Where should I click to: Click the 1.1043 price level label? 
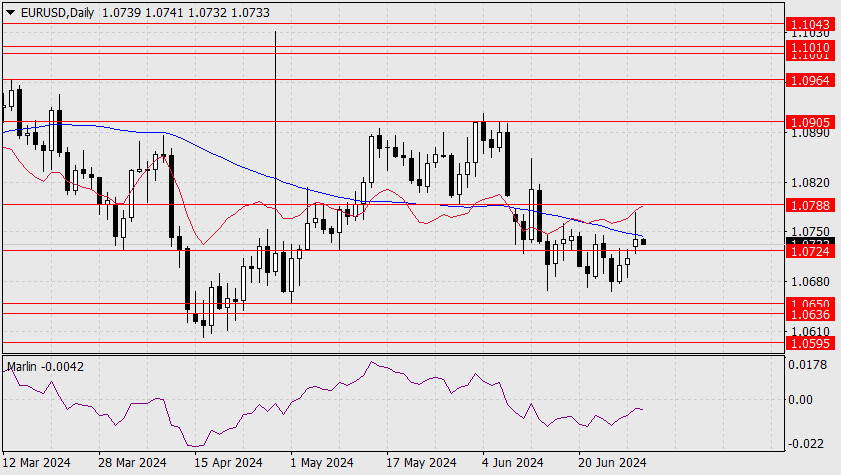(810, 24)
